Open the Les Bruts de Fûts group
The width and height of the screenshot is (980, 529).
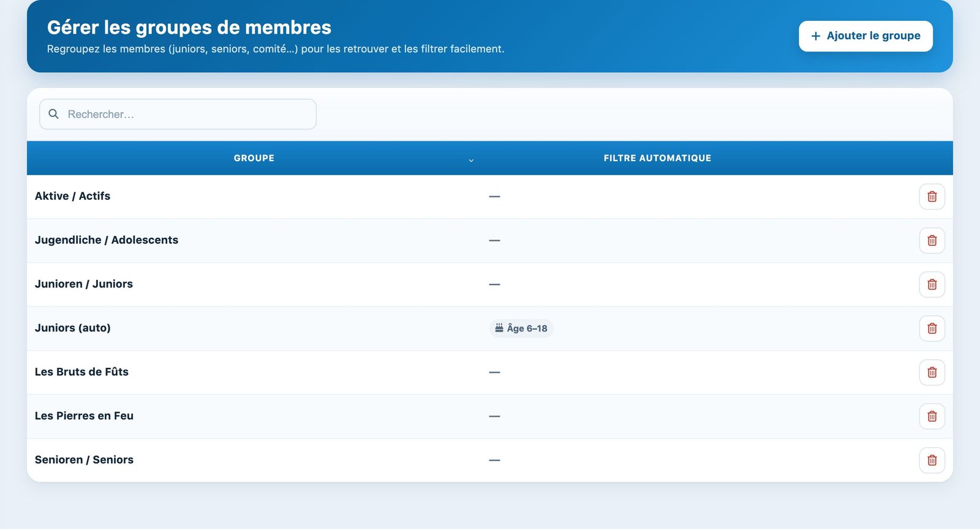pos(81,372)
